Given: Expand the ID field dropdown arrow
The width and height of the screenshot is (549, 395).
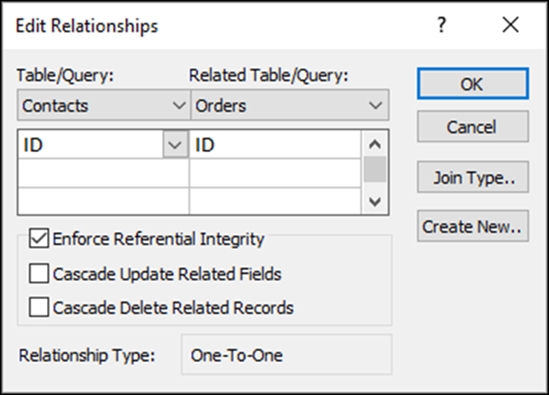Looking at the screenshot, I should 175,144.
